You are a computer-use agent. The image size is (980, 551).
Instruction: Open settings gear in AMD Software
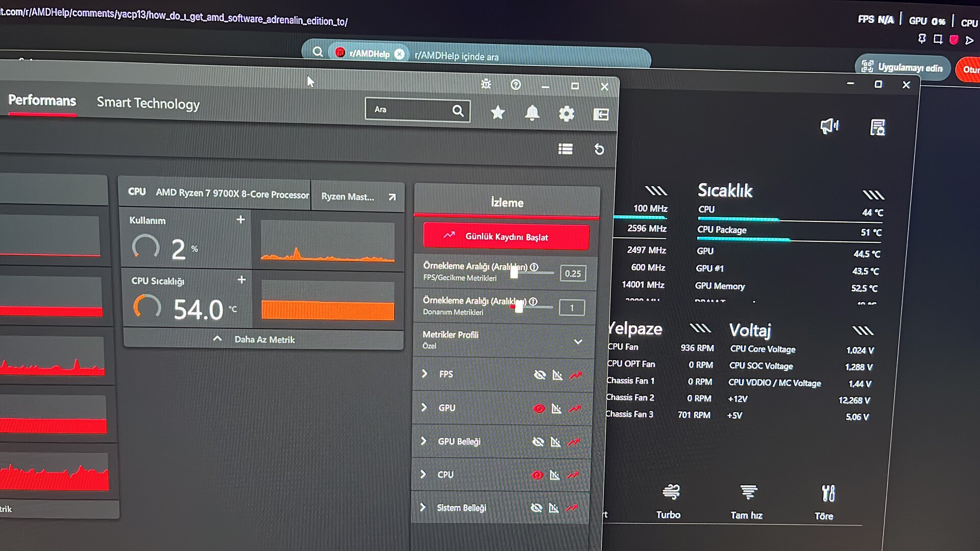[566, 114]
